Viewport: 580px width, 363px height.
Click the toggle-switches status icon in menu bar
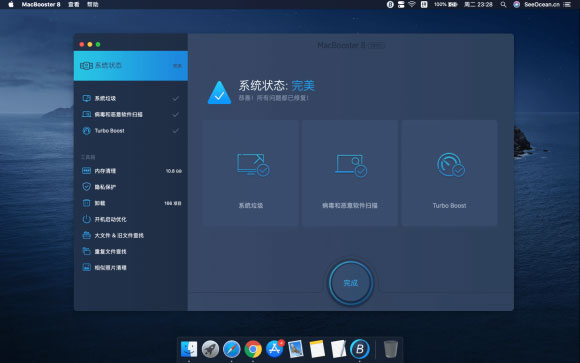tap(401, 4)
